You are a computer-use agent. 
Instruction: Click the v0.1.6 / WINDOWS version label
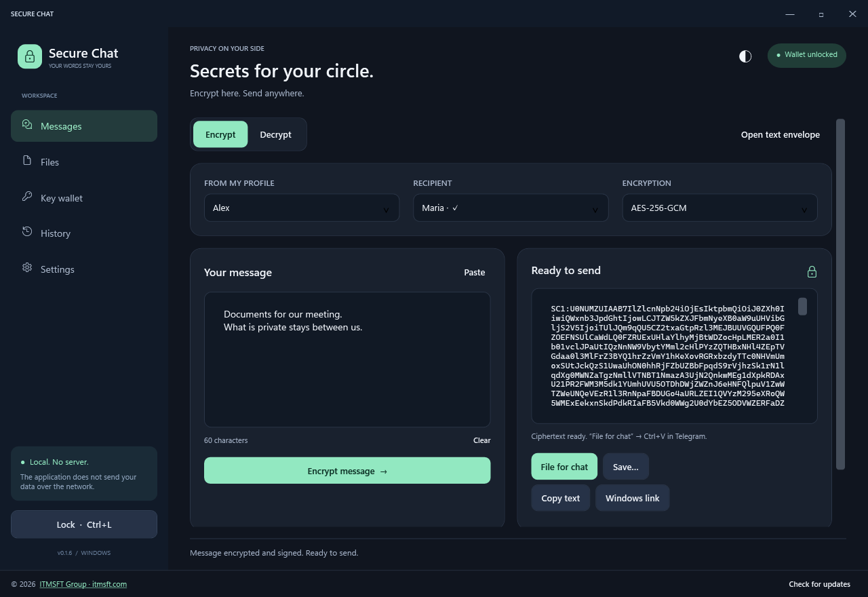[84, 553]
